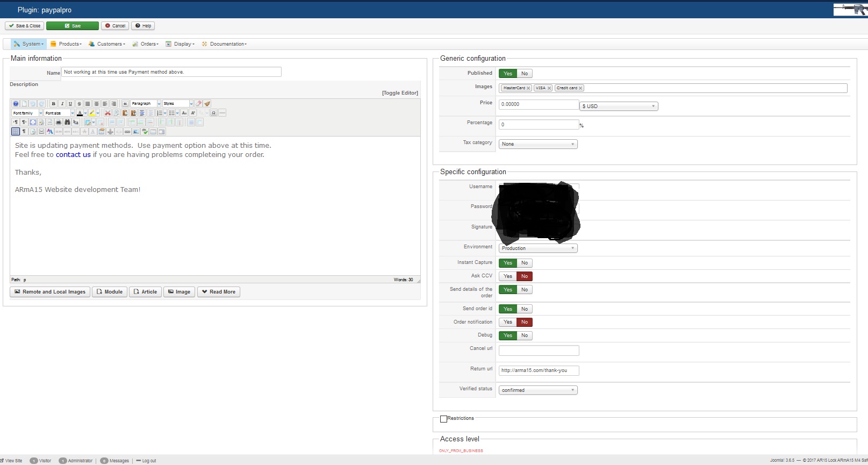
Task: Pick text color swatch in editor
Action: [80, 113]
